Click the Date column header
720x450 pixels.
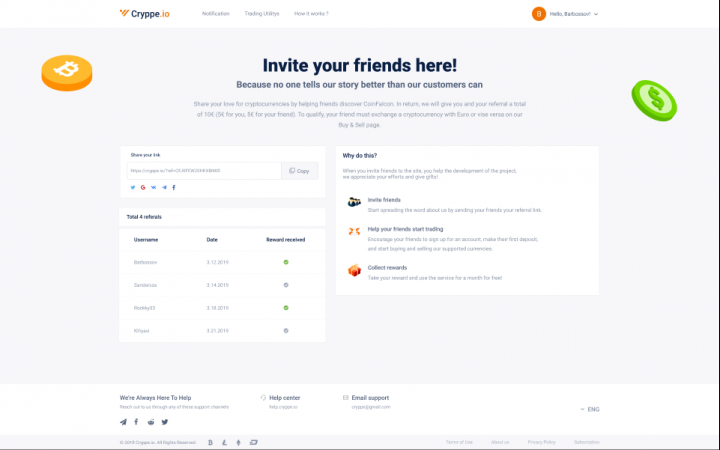212,240
